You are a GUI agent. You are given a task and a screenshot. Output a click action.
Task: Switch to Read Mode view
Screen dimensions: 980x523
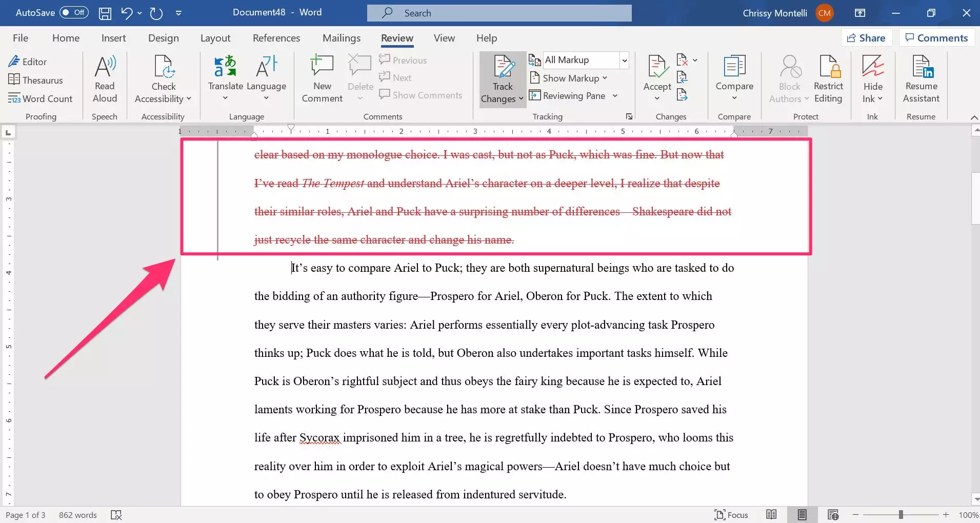(771, 514)
